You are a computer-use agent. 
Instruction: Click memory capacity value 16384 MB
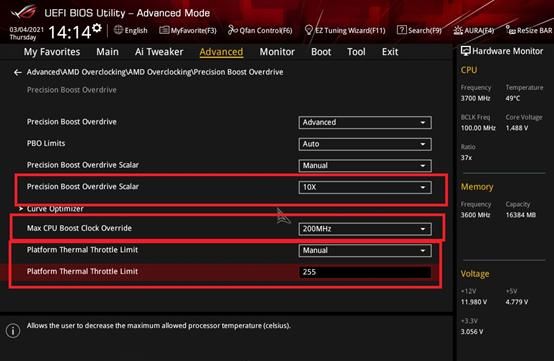click(520, 215)
